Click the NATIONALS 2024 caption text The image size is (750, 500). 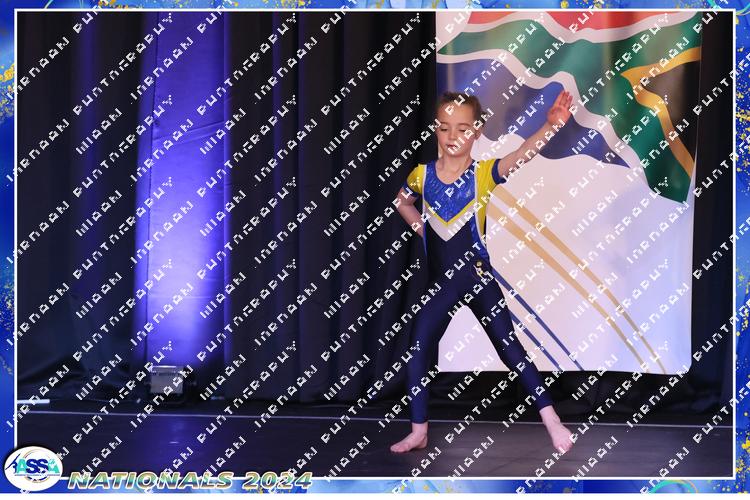click(x=190, y=480)
